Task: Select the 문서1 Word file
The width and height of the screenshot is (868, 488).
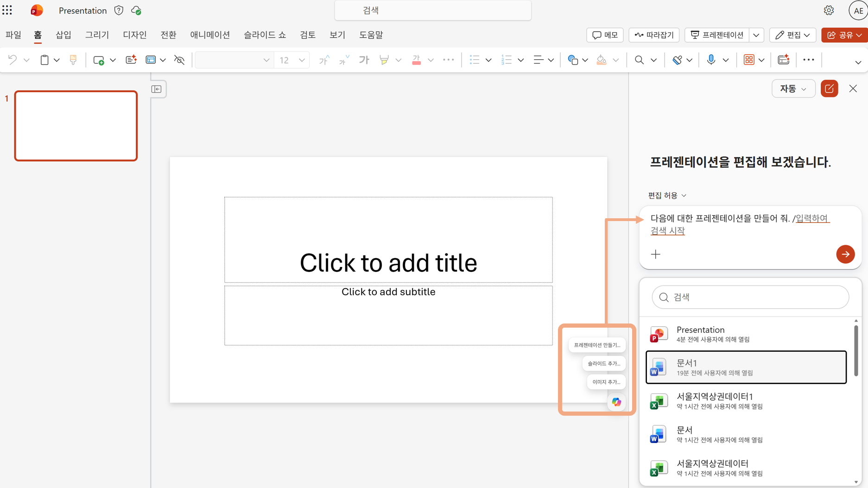Action: click(x=746, y=367)
